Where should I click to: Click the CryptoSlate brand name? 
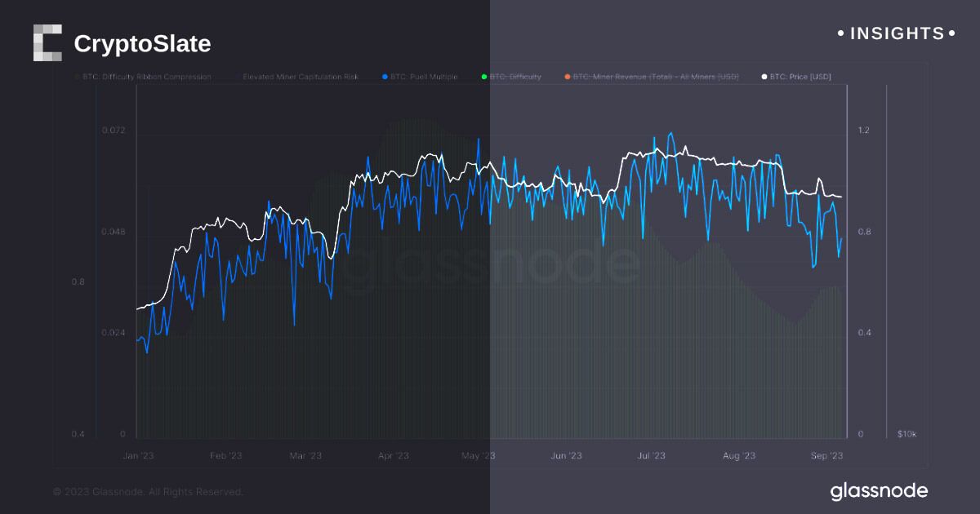coord(142,44)
